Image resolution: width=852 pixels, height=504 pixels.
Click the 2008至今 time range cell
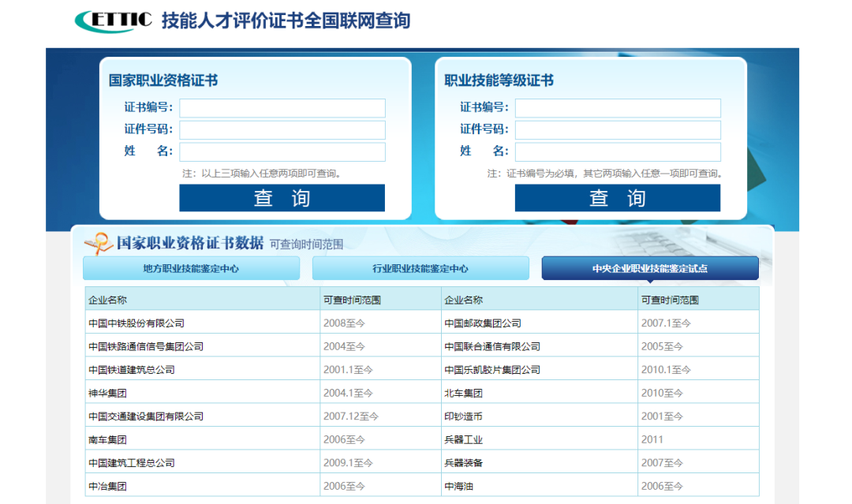(x=380, y=323)
